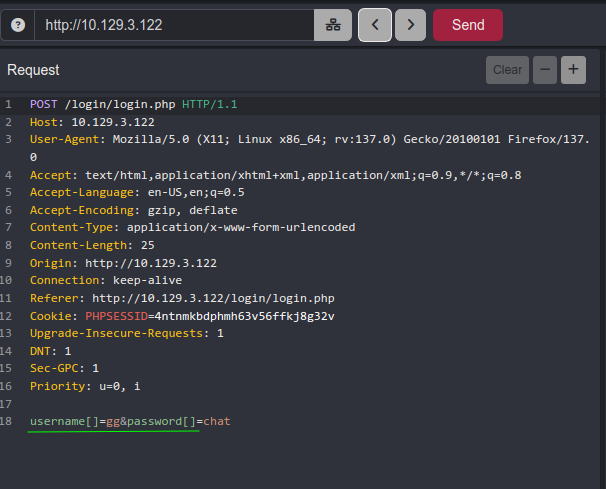Screen dimensions: 606x489
Task: Click the Content-Type header line
Action: (192, 228)
